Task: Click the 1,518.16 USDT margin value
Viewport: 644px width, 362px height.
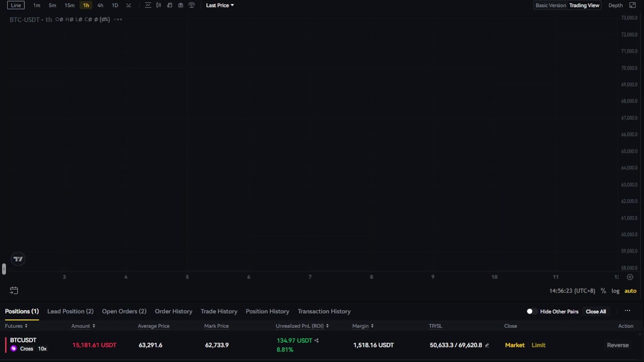Action: pyautogui.click(x=373, y=345)
